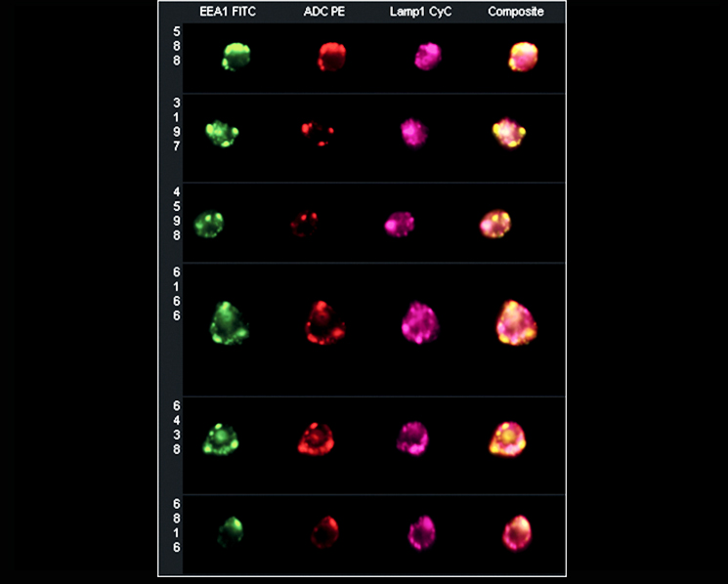Viewport: 728px width, 584px height.
Task: Click the row label for cell 588
Action: click(176, 46)
